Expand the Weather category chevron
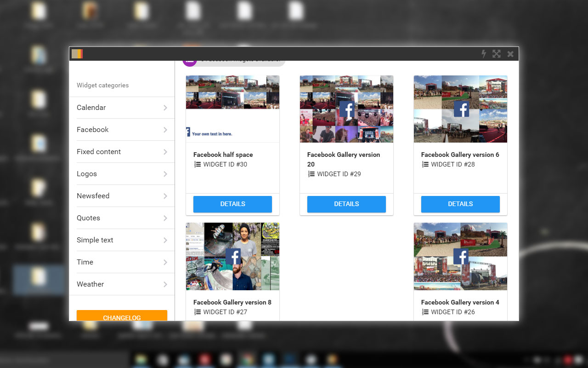This screenshot has height=368, width=588. pyautogui.click(x=165, y=284)
